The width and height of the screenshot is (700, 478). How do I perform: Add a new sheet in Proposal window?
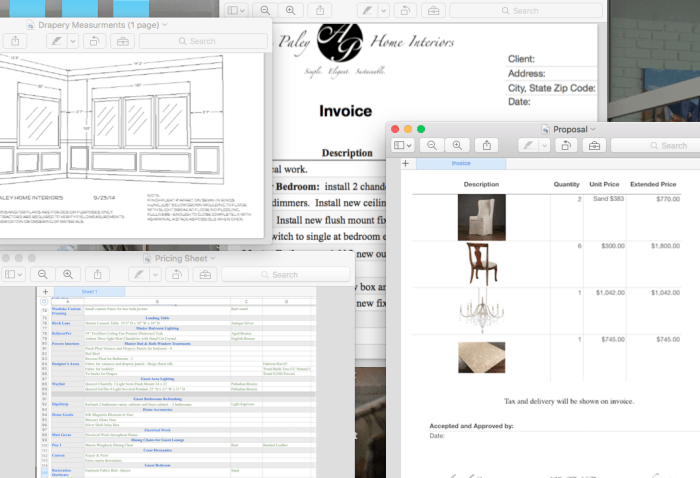coord(404,163)
